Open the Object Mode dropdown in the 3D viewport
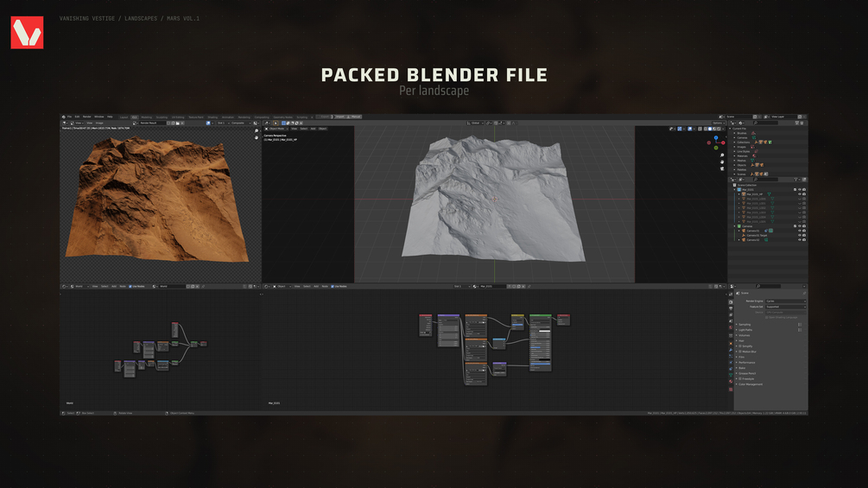Viewport: 868px width, 488px height. point(276,129)
